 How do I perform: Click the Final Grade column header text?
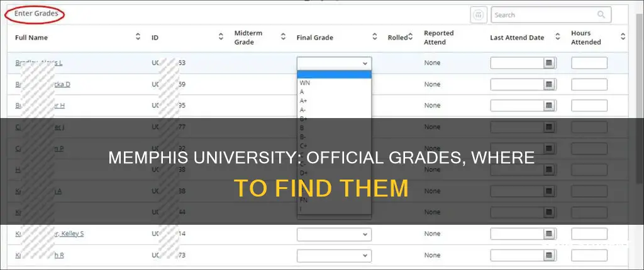pyautogui.click(x=314, y=37)
